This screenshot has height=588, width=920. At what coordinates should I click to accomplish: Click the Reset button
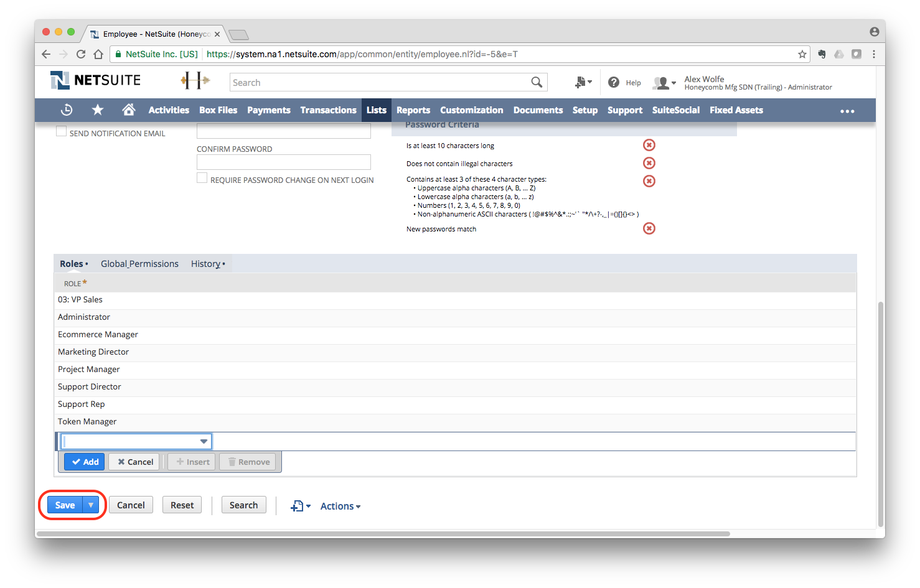(182, 505)
